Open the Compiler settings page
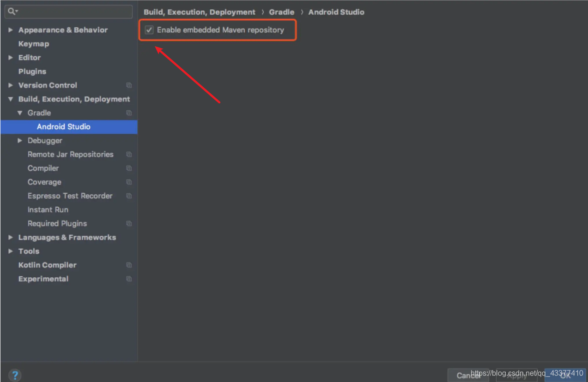The height and width of the screenshot is (382, 588). click(x=43, y=168)
